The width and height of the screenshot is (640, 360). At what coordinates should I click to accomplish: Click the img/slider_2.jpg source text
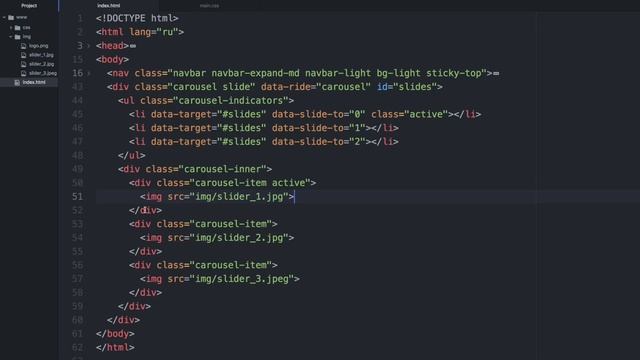click(239, 238)
